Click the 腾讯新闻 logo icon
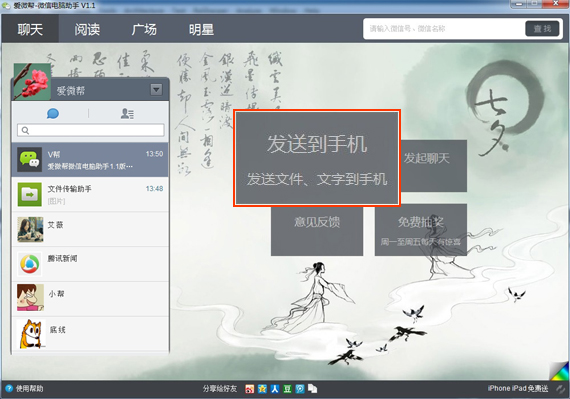Image resolution: width=570 pixels, height=399 pixels. point(30,264)
